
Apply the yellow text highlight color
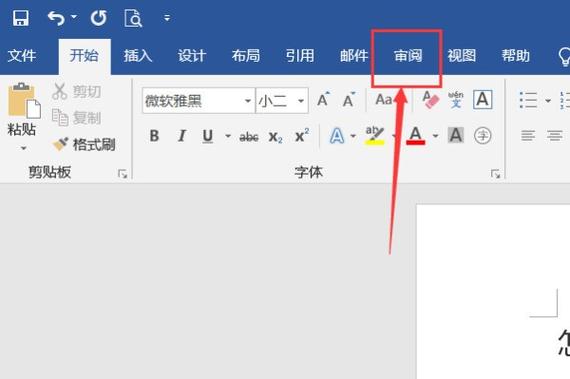tap(374, 136)
